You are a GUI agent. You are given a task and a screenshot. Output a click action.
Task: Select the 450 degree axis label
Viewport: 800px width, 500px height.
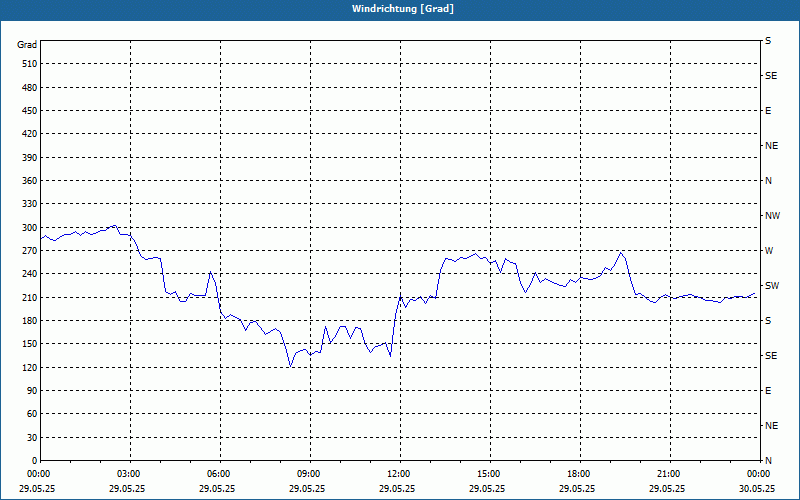(x=29, y=111)
